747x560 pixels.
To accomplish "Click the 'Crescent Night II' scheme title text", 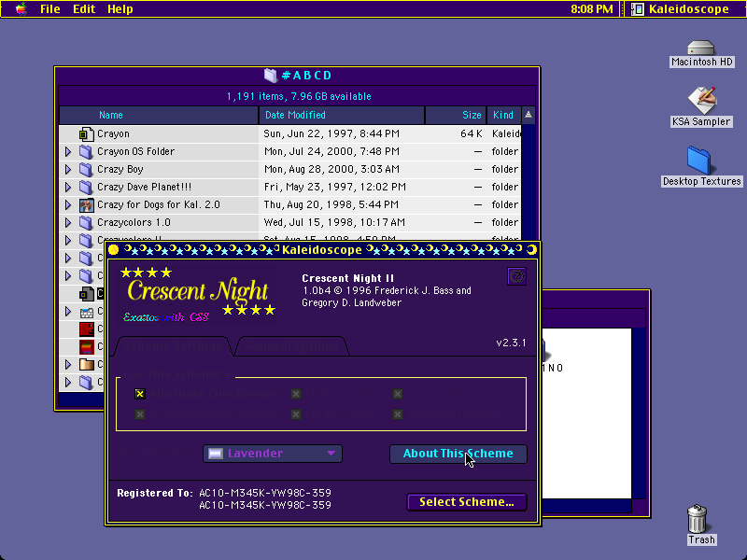I will click(x=348, y=278).
